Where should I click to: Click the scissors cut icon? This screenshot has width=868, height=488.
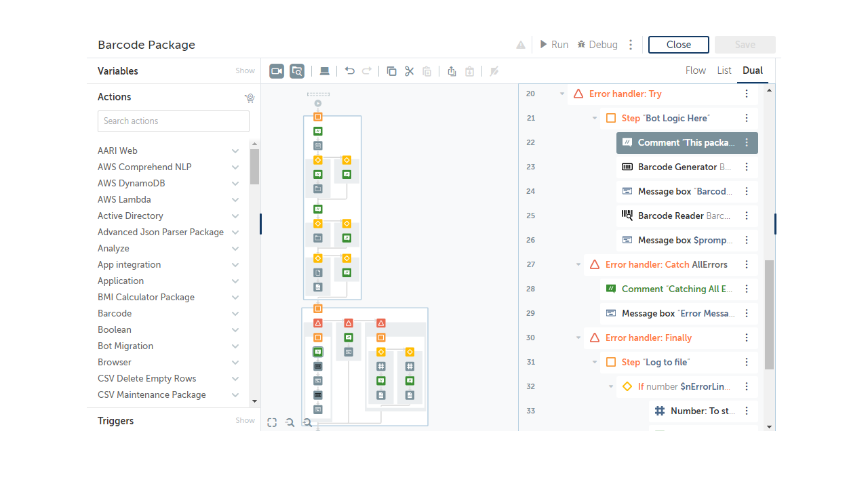coord(409,71)
